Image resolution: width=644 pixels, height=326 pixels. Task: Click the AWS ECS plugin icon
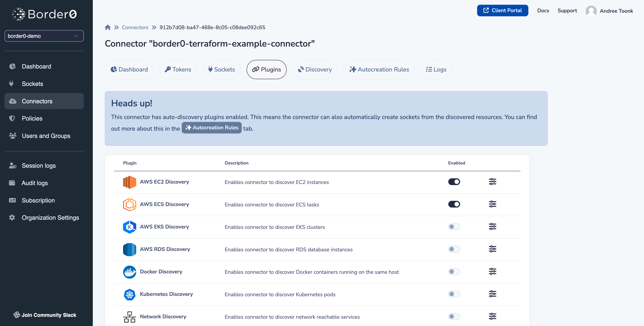pyautogui.click(x=129, y=205)
